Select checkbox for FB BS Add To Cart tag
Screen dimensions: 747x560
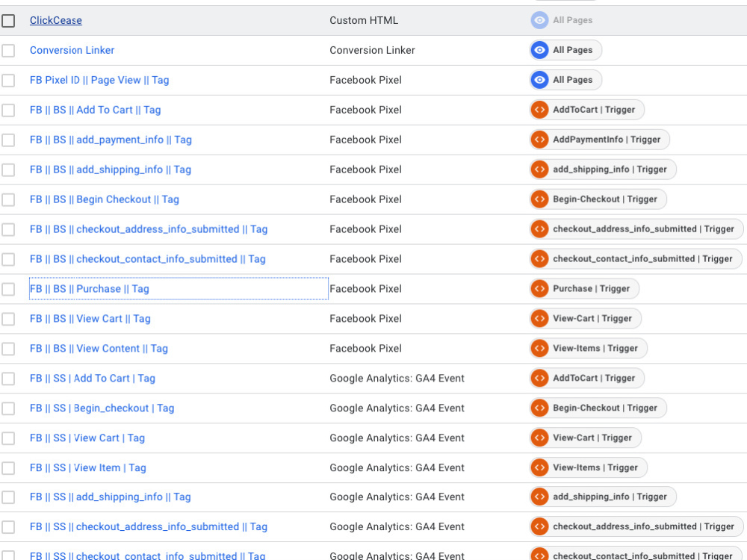8,110
